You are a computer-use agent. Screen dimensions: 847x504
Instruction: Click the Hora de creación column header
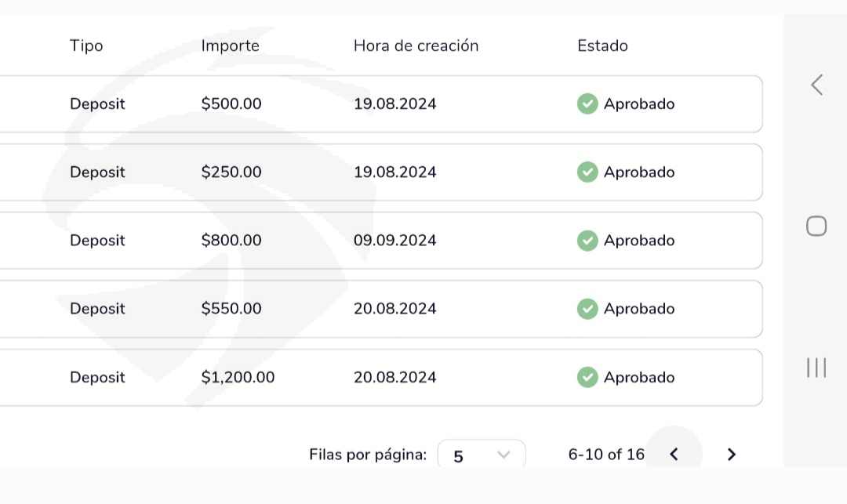(416, 45)
